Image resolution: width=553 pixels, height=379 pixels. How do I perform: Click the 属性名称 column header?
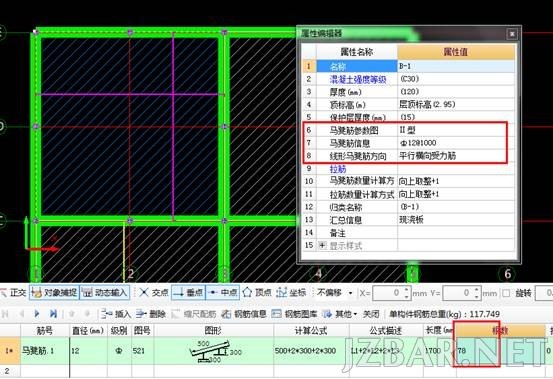pos(357,52)
